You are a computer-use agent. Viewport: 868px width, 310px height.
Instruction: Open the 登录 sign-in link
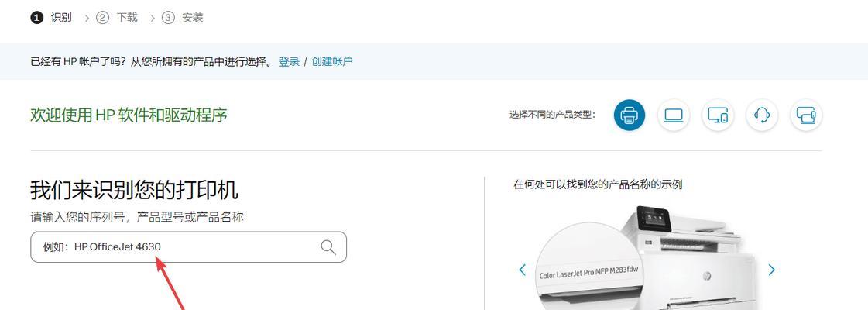(x=289, y=61)
